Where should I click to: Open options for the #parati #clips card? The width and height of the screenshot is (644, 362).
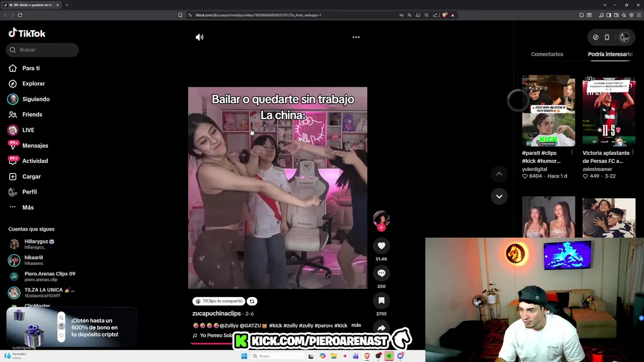[x=572, y=152]
